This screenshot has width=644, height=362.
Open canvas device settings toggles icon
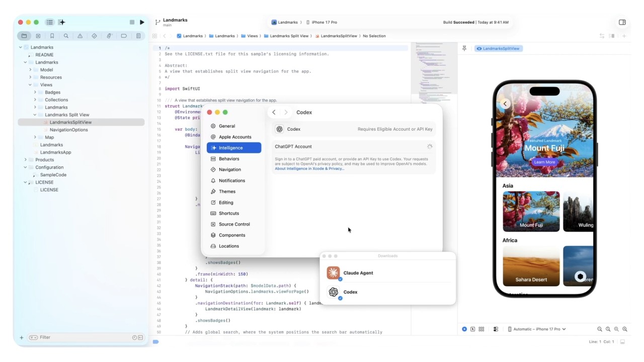pos(496,329)
